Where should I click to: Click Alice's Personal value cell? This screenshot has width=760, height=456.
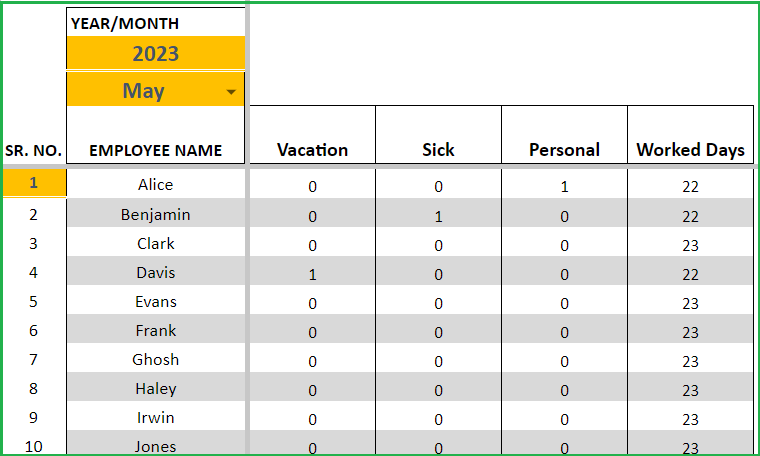tap(564, 187)
